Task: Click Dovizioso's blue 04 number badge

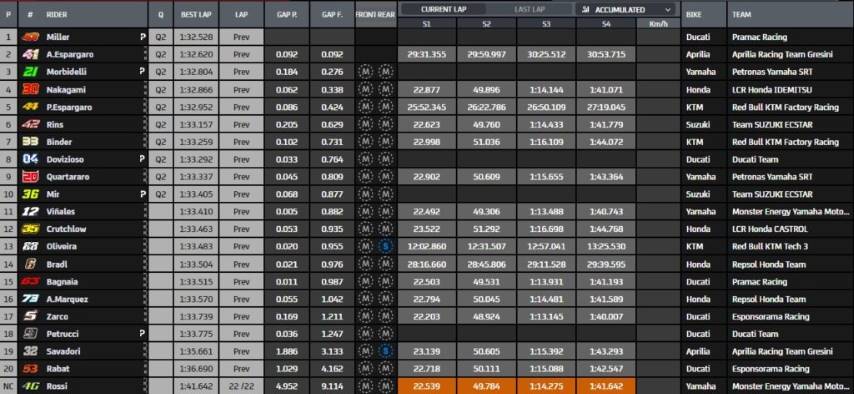Action: pyautogui.click(x=30, y=159)
